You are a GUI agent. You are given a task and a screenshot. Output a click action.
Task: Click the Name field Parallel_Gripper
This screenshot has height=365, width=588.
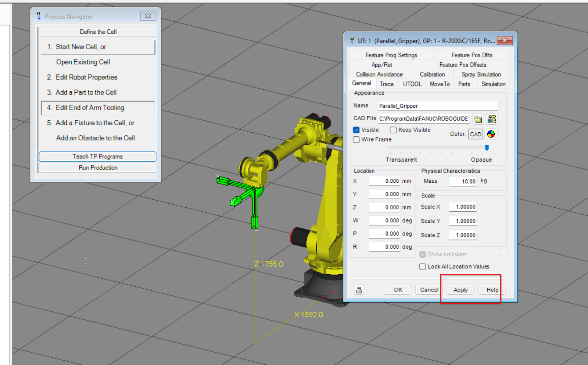coord(438,106)
